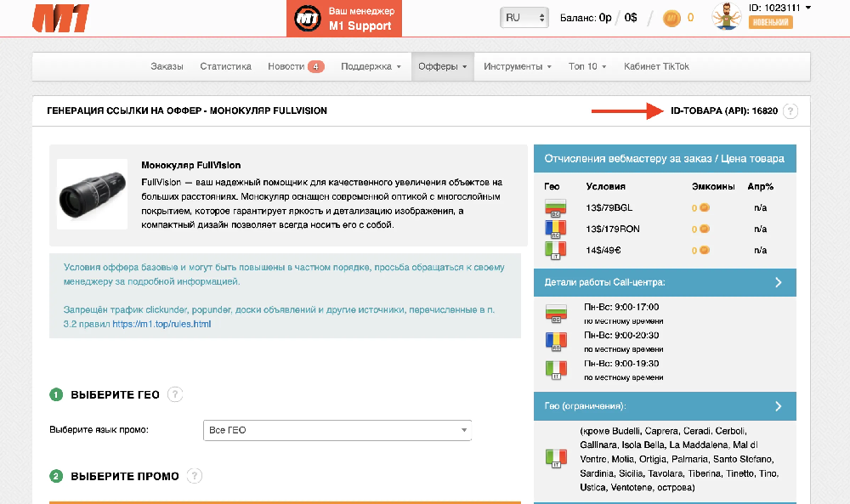The width and height of the screenshot is (850, 504).
Task: Click the green step 1 circle icon
Action: [x=56, y=394]
